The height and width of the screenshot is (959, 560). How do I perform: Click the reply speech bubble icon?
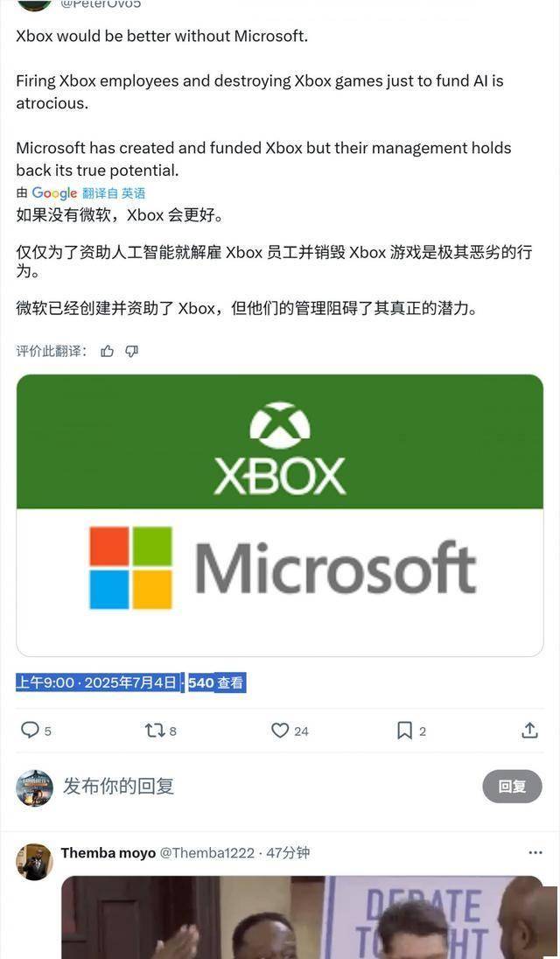pyautogui.click(x=30, y=730)
